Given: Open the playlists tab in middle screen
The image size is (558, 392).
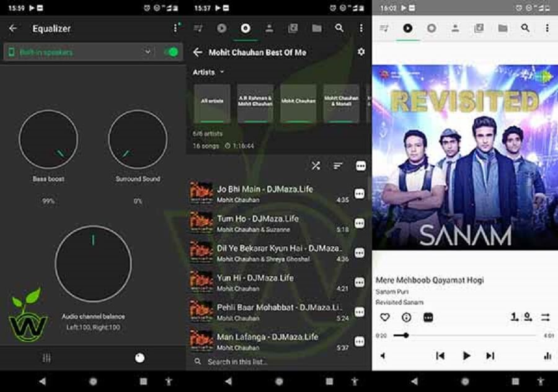Looking at the screenshot, I should click(x=293, y=28).
